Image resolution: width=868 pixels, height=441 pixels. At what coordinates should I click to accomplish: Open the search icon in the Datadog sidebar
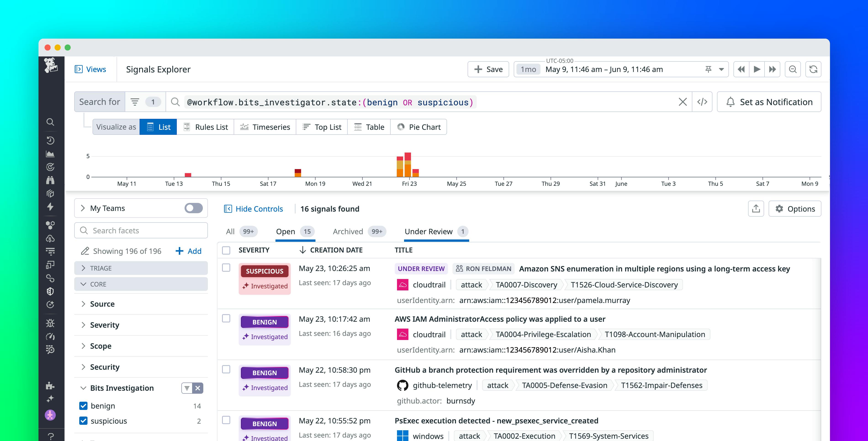(x=50, y=122)
